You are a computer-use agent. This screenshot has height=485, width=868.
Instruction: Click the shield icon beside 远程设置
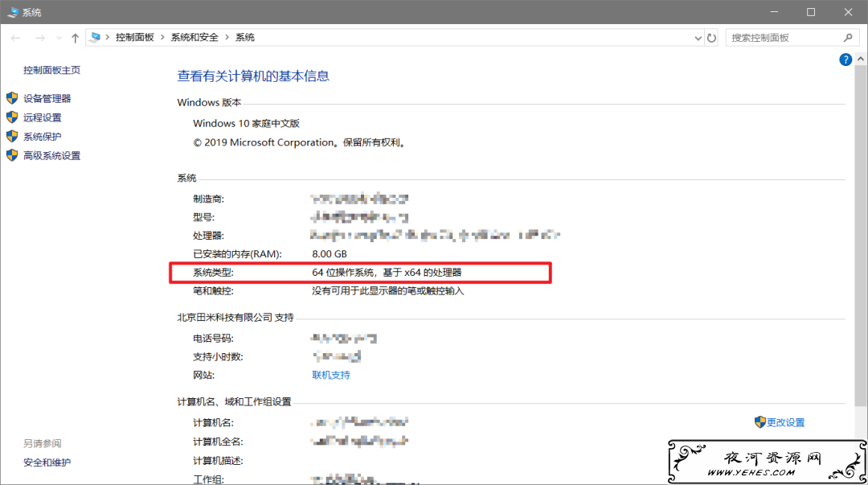click(12, 117)
